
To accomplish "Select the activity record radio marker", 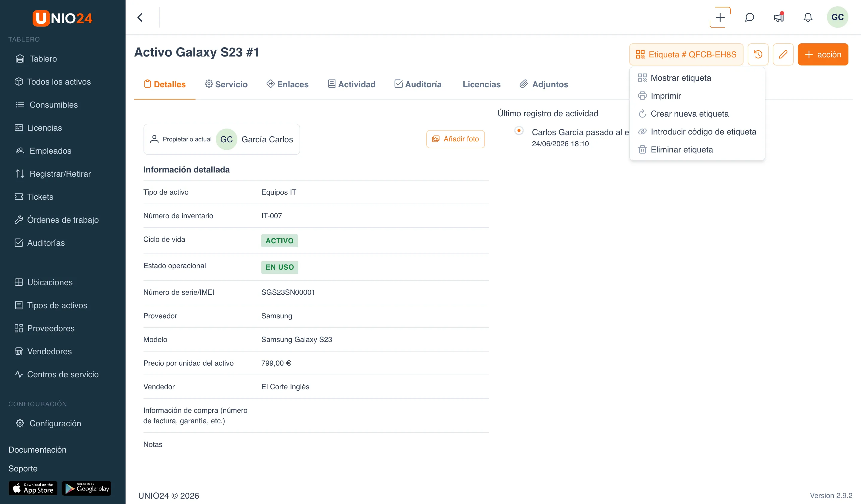I will (519, 131).
